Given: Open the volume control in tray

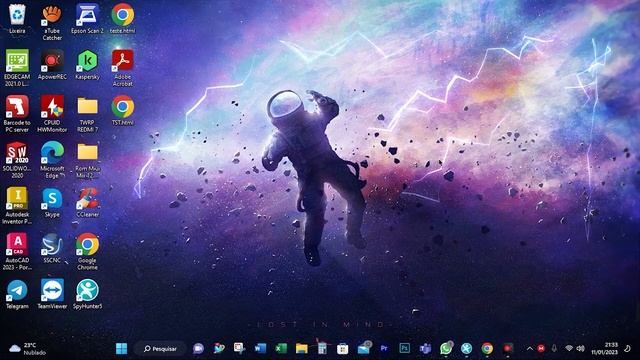Looking at the screenshot, I should pyautogui.click(x=580, y=349).
